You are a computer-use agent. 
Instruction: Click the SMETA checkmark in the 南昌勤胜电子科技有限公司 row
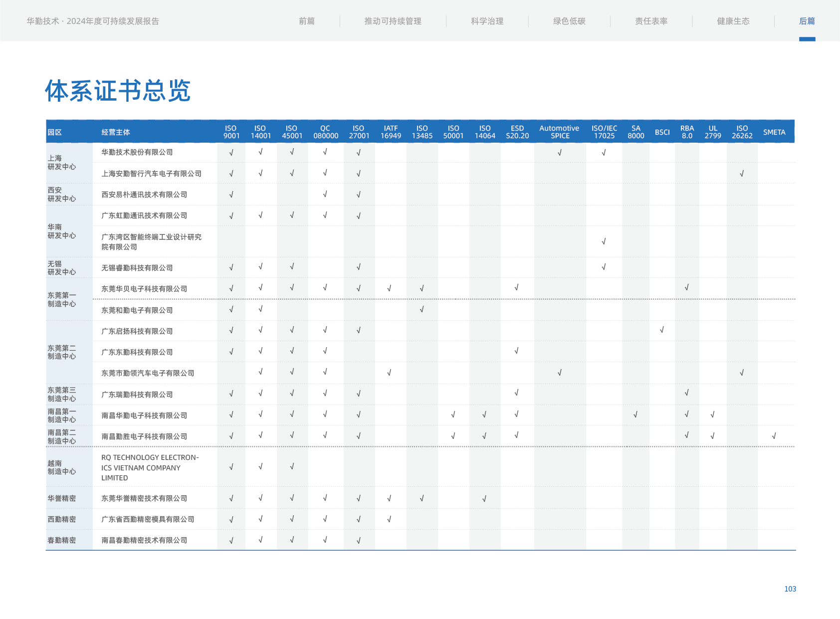pyautogui.click(x=774, y=435)
